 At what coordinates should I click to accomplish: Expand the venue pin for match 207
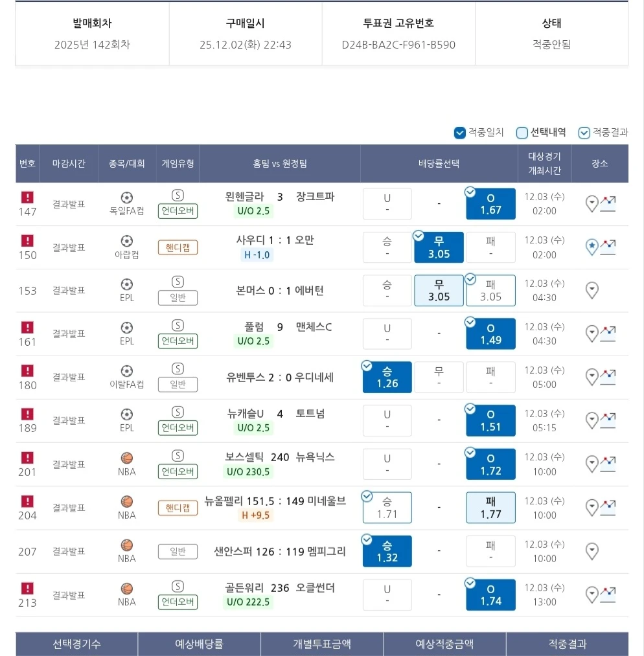pos(592,551)
